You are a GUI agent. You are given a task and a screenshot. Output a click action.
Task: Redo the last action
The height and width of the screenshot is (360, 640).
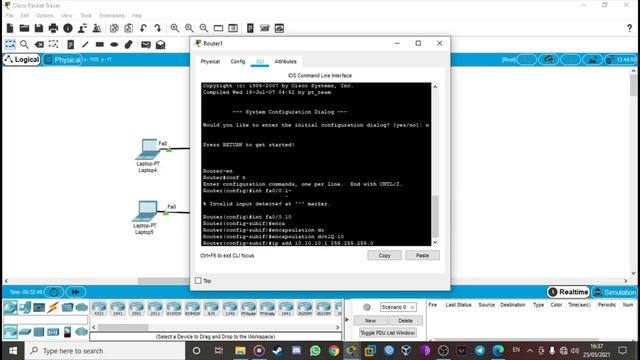point(158,28)
